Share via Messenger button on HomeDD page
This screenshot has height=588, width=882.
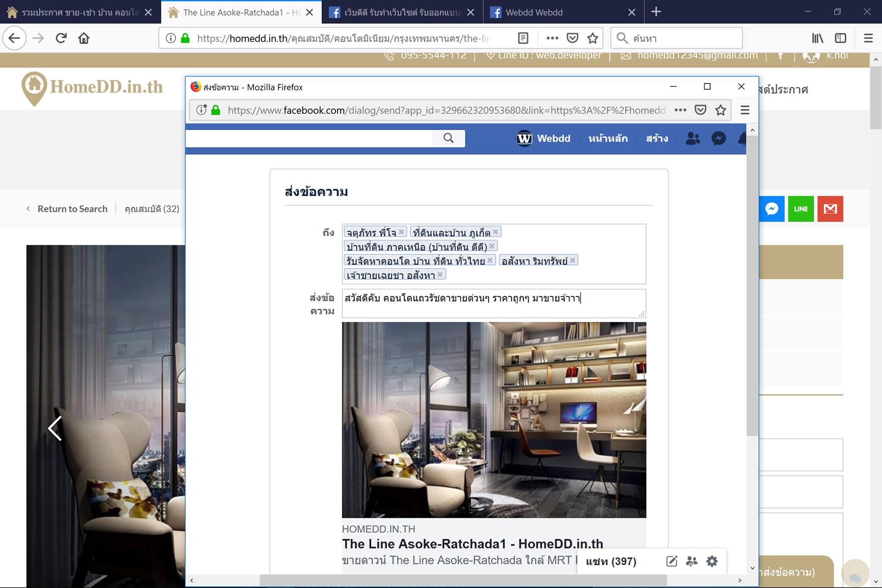pyautogui.click(x=771, y=209)
